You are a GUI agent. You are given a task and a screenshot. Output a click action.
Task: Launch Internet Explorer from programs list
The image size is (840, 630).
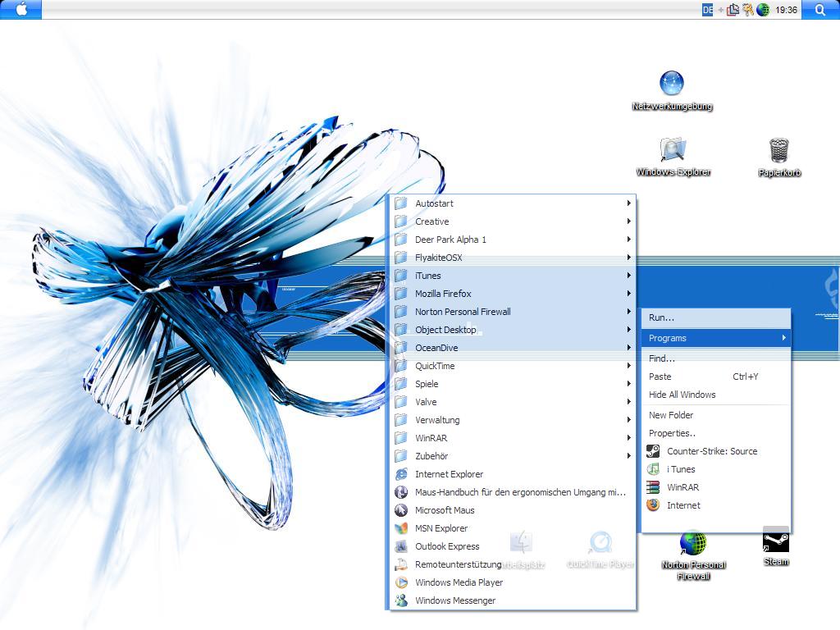coord(513,474)
